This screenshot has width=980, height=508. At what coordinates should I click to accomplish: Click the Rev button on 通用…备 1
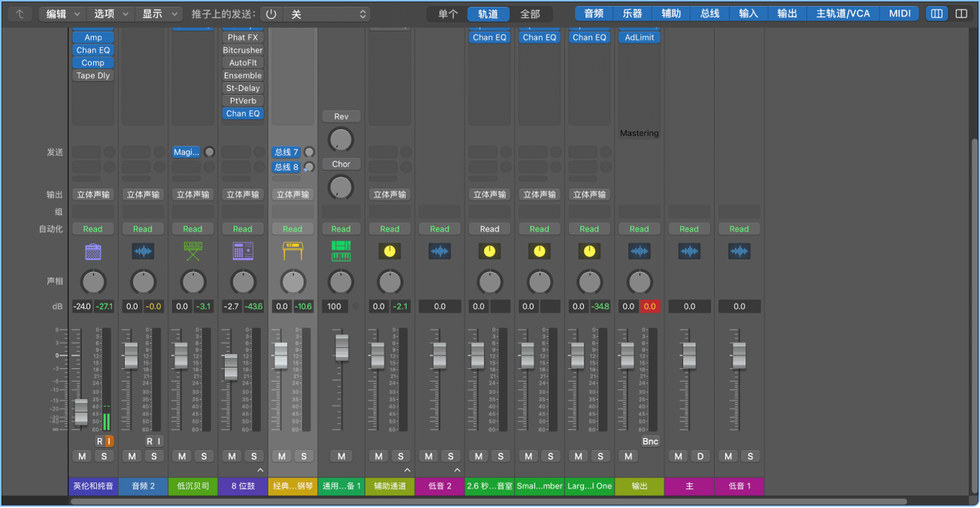[341, 116]
